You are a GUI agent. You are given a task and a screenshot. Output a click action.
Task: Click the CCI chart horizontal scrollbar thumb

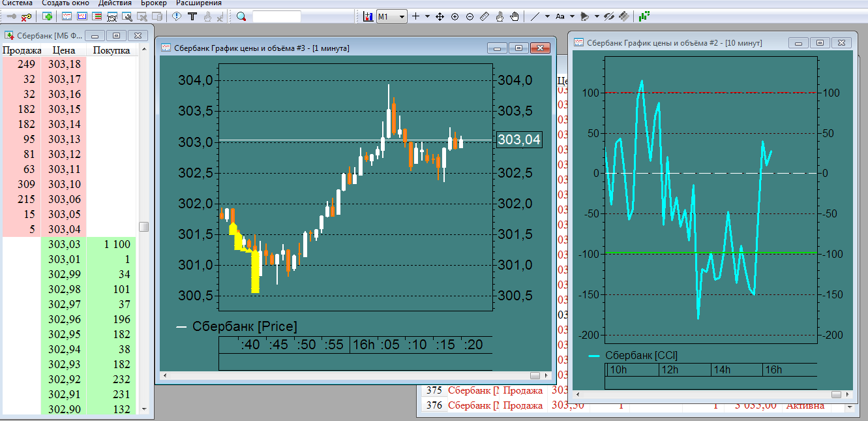pyautogui.click(x=835, y=395)
